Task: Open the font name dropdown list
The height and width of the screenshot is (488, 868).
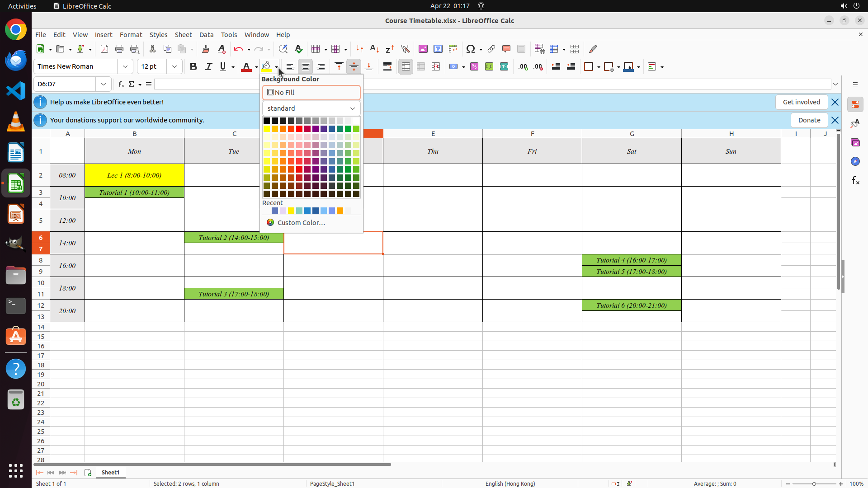Action: pos(125,66)
